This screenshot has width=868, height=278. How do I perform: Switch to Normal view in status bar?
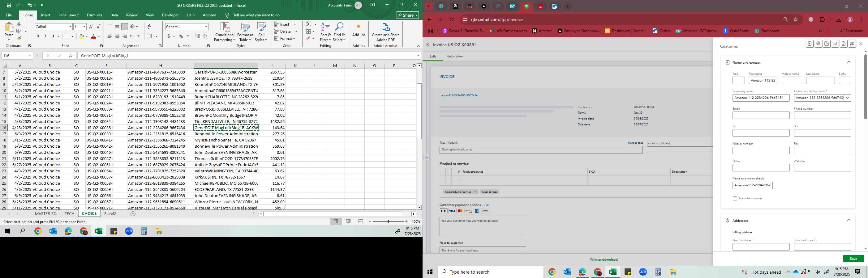pyautogui.click(x=336, y=221)
